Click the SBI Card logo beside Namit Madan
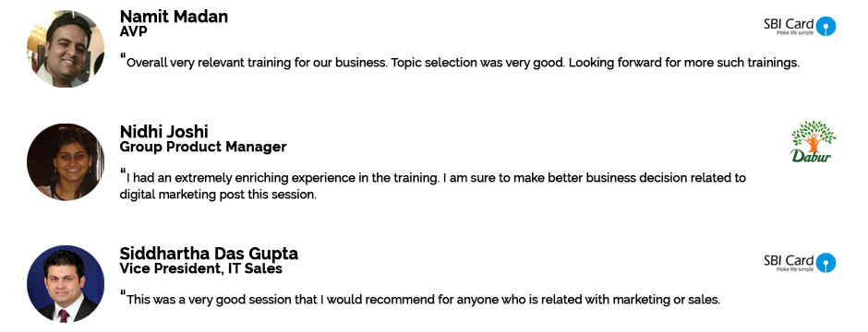This screenshot has width=868, height=332. click(800, 26)
